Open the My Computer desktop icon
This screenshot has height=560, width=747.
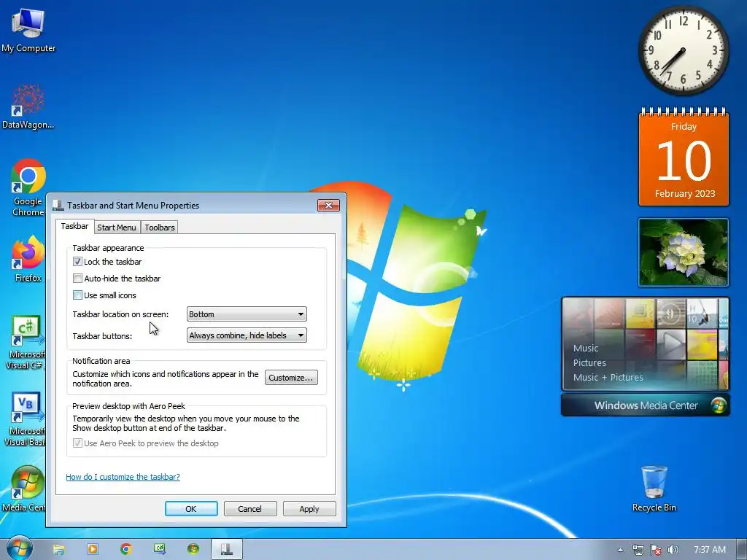click(x=28, y=30)
